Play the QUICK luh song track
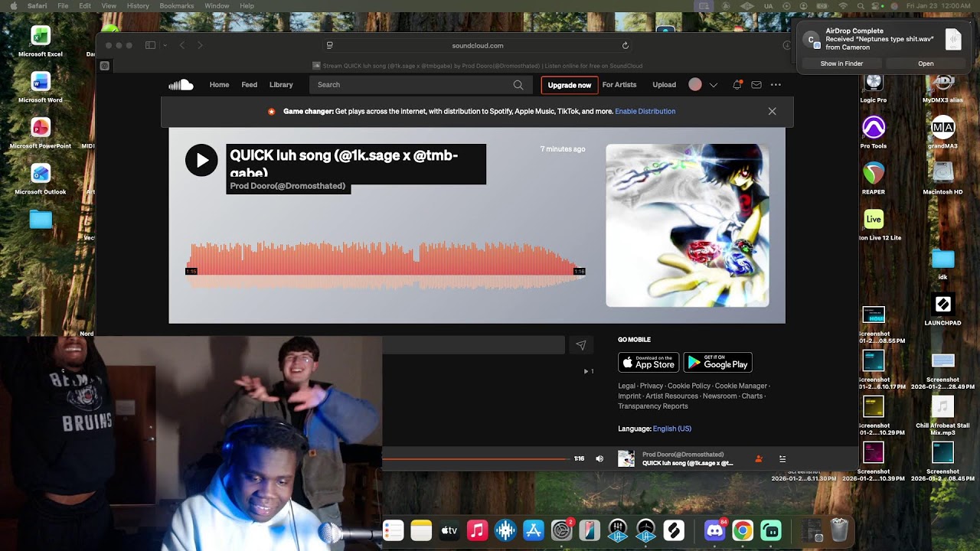Viewport: 980px width, 551px height. 201,160
